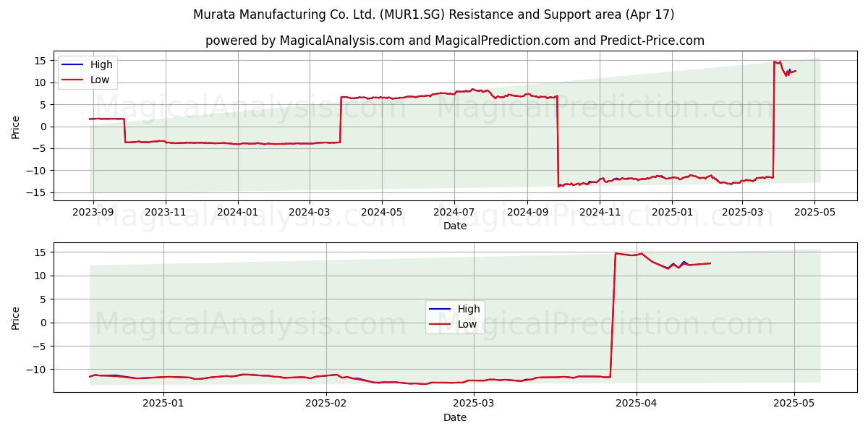Click the '-10' y-axis tick in bottom chart
This screenshot has height=434, width=868.
click(38, 370)
